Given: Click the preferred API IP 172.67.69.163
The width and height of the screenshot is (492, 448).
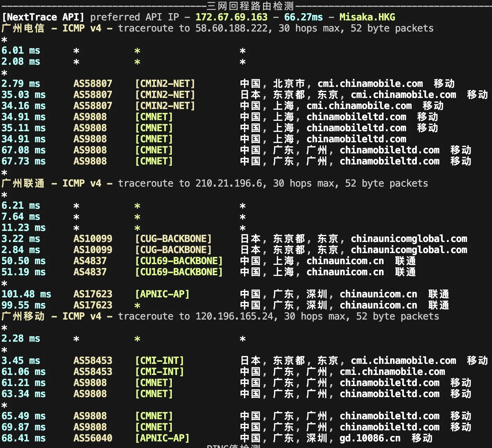Looking at the screenshot, I should (231, 17).
